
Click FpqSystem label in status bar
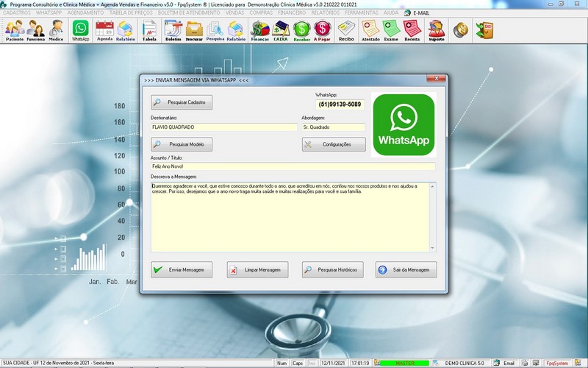pyautogui.click(x=556, y=363)
